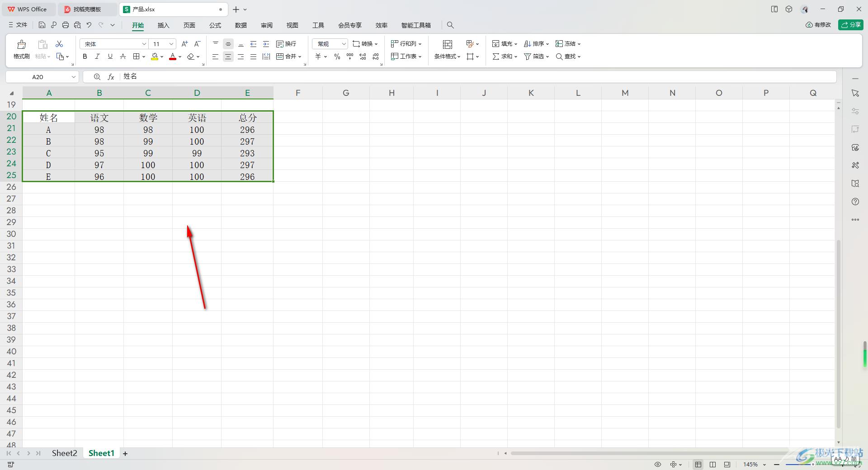Viewport: 868px width, 470px height.
Task: Open the 插入 Insert tab
Action: 163,25
